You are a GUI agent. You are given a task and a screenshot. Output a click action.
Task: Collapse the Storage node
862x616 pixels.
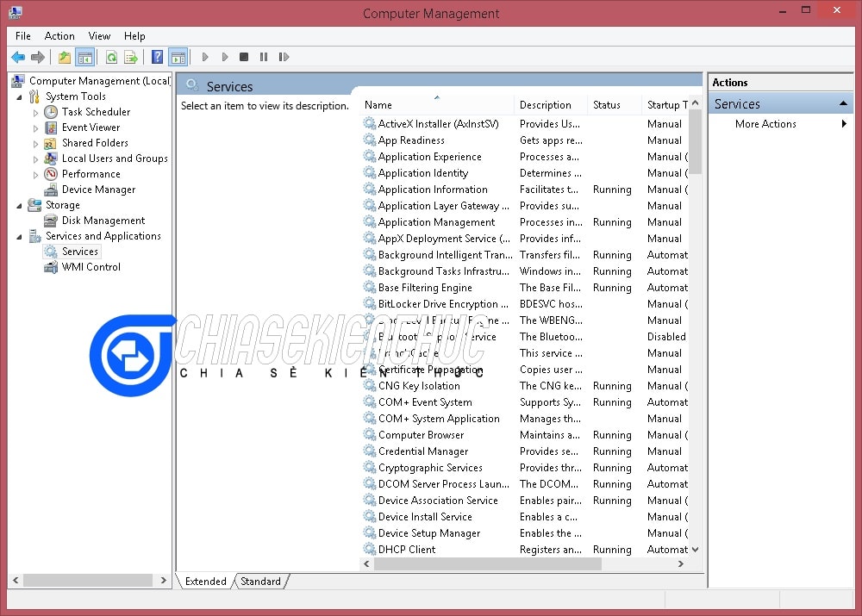coord(19,206)
